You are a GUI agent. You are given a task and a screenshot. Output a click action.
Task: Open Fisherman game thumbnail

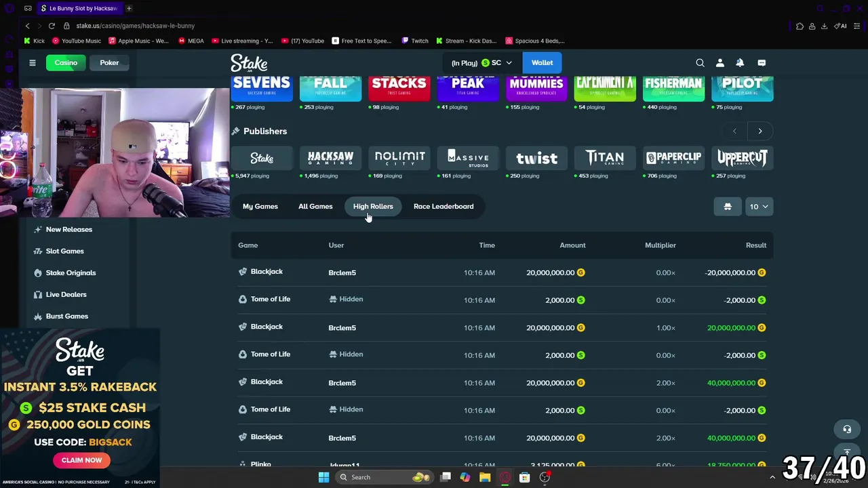(673, 89)
